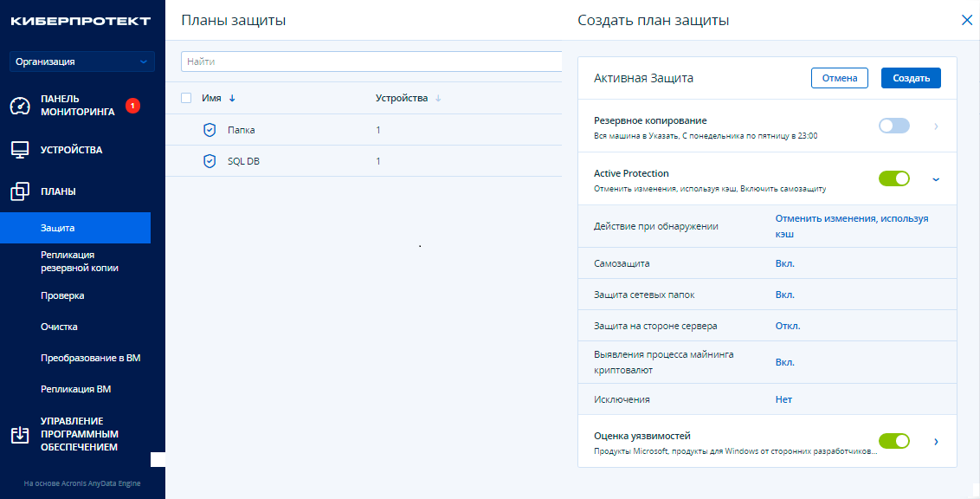
Task: Open the Панель мониторинга dashboard icon
Action: 19,105
